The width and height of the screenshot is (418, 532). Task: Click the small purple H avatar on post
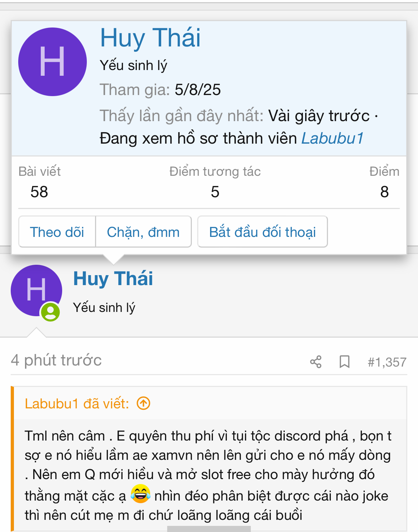click(x=36, y=290)
